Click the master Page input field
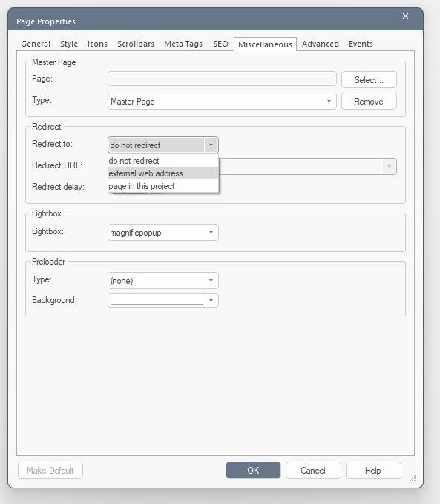The height and width of the screenshot is (504, 440). point(222,79)
